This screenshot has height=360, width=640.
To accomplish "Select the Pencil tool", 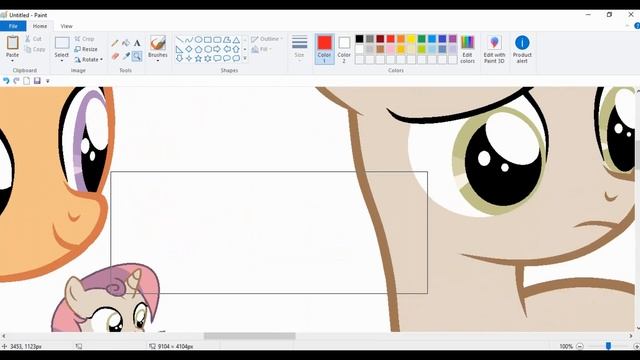I will tap(115, 43).
